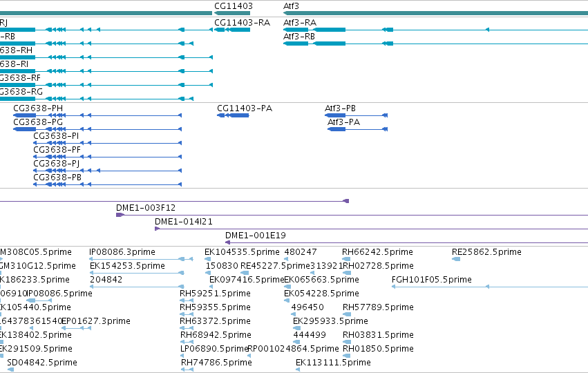This screenshot has height=373, width=588.
Task: Click the RH74786.5prime EST label
Action: click(216, 363)
